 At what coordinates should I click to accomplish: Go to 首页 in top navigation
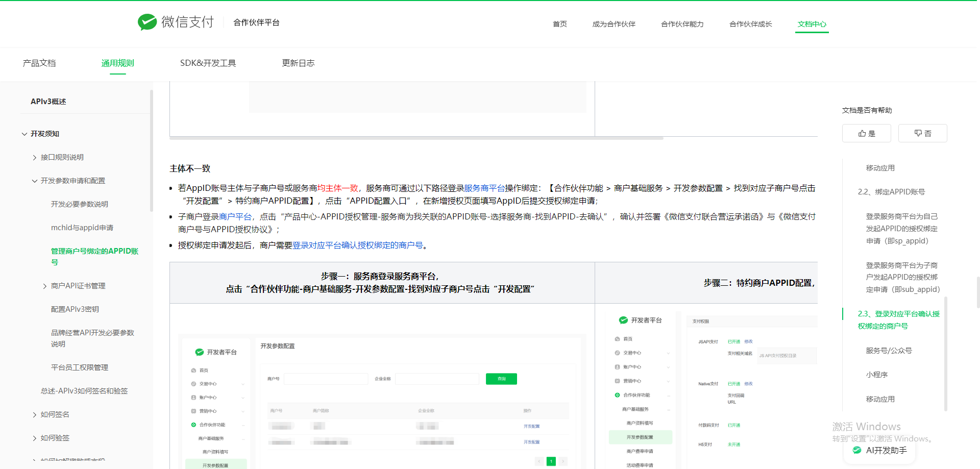(560, 24)
